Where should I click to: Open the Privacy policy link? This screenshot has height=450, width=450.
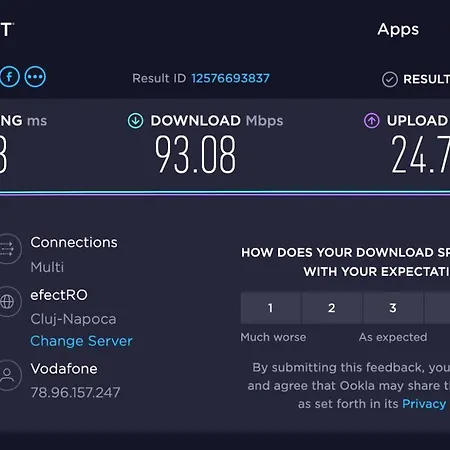tap(424, 404)
